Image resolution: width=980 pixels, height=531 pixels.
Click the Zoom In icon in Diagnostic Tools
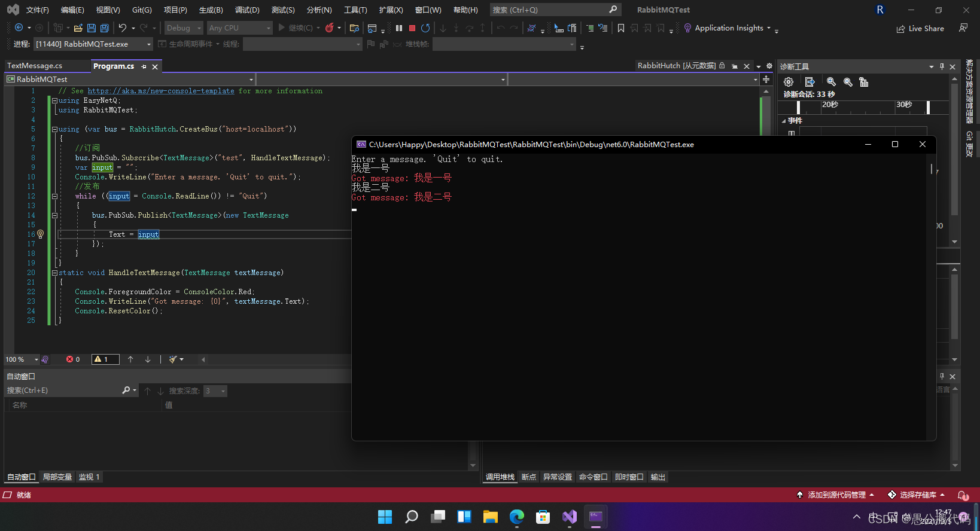coord(831,82)
